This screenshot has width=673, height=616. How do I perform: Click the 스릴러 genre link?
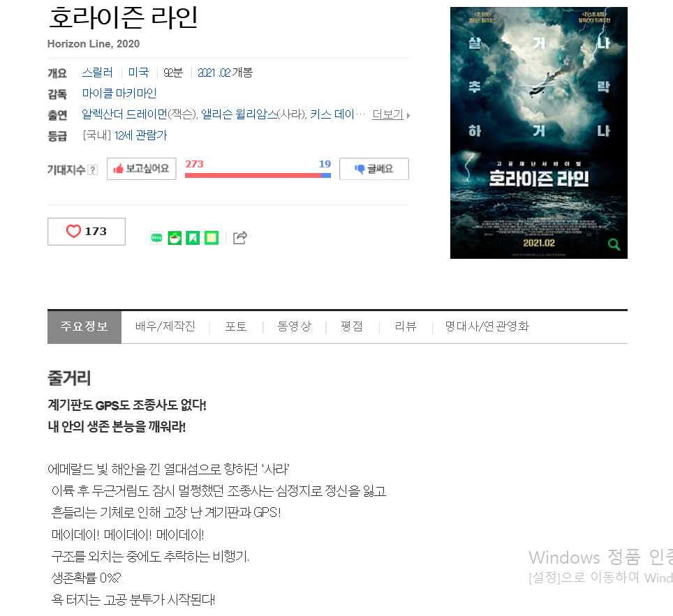98,73
